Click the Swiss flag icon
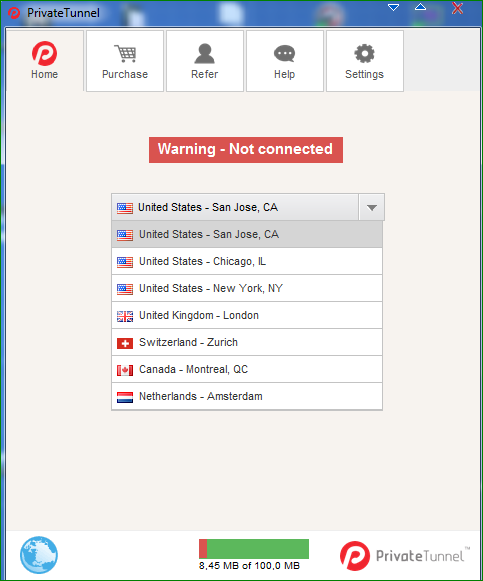This screenshot has height=581, width=483. click(x=125, y=343)
